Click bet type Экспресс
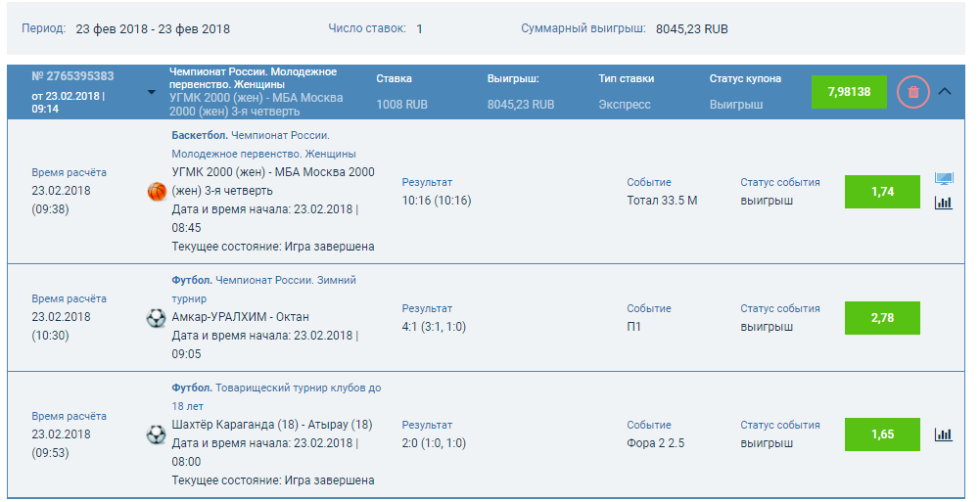 625,105
